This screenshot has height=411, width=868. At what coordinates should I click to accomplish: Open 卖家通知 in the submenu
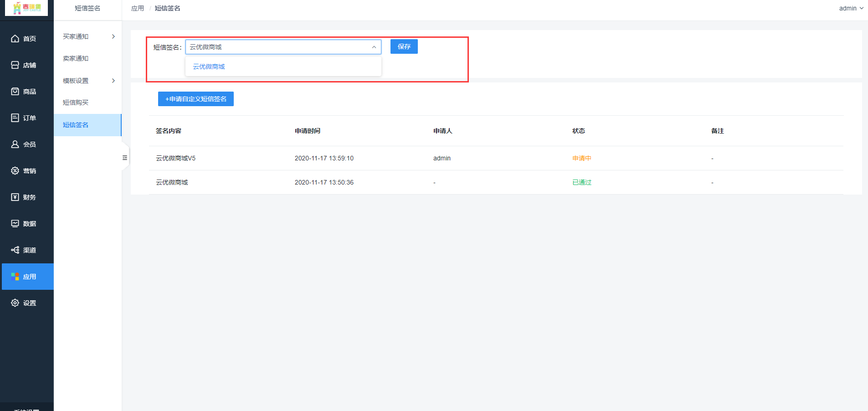click(76, 58)
